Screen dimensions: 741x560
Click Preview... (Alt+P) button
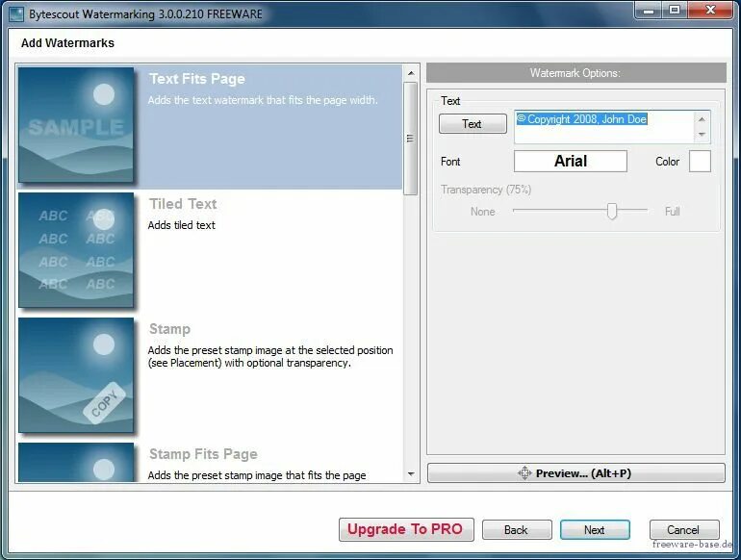pos(576,473)
